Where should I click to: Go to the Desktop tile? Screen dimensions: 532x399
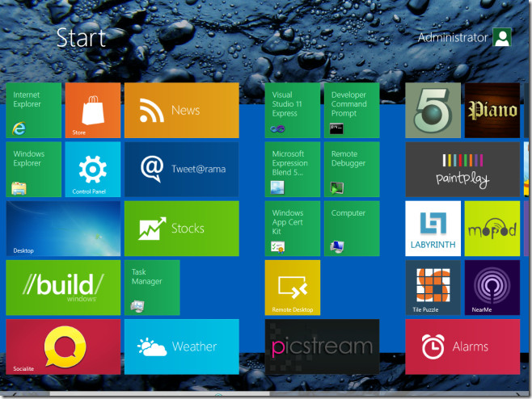(63, 229)
